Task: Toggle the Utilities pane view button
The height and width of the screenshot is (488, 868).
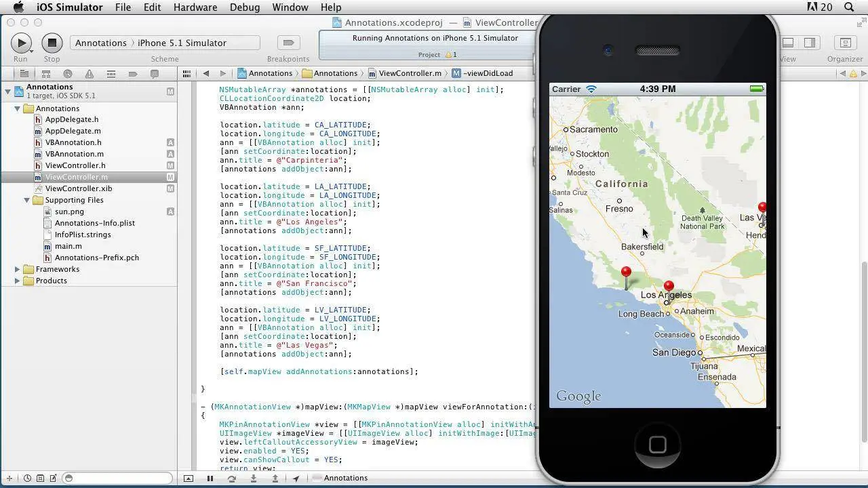Action: [810, 43]
